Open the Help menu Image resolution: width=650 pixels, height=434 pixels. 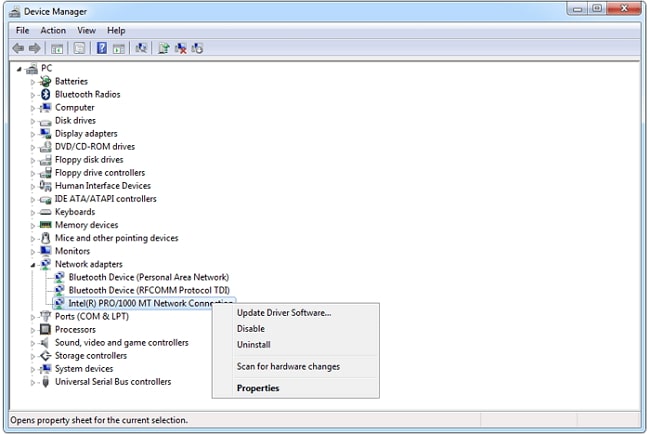116,30
